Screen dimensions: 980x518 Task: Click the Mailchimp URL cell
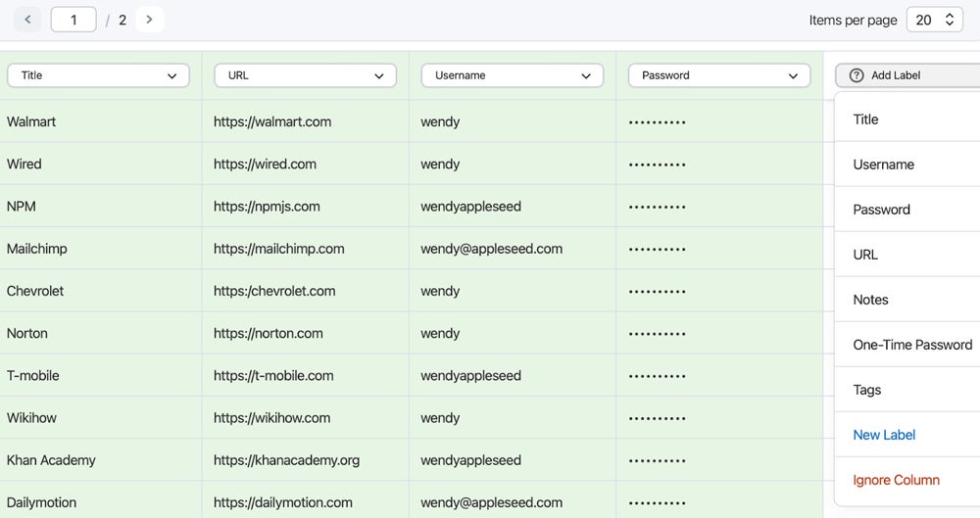click(x=279, y=249)
